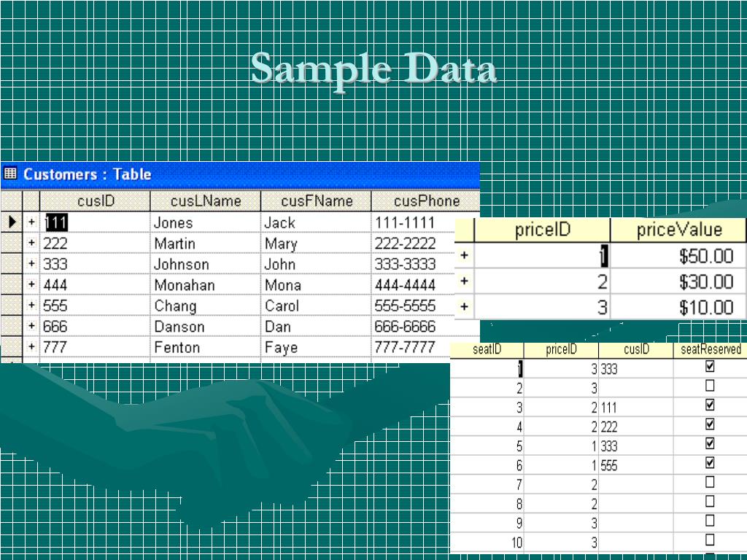Click the Customers table window icon

pos(10,174)
